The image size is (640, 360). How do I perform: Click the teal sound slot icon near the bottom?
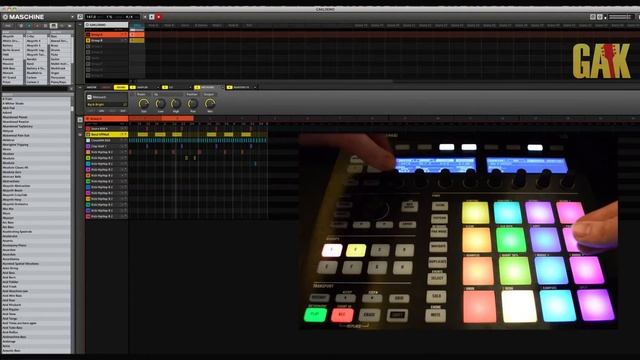[x=88, y=204]
